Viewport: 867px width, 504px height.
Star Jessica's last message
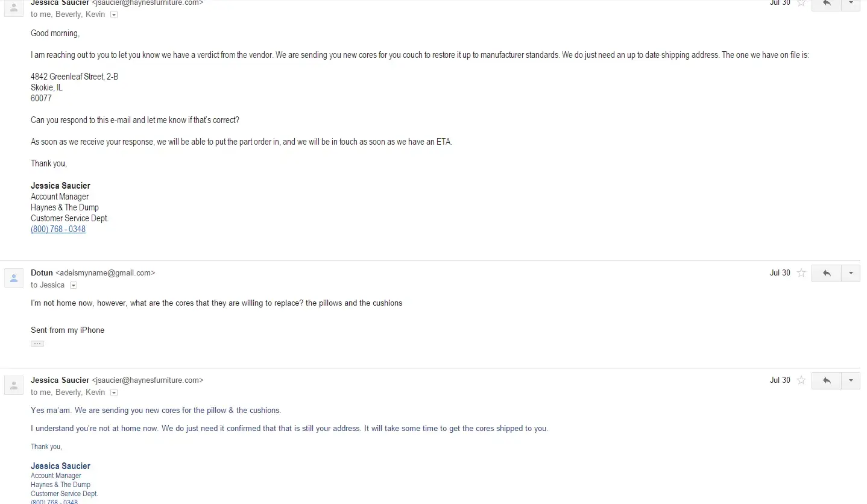point(801,380)
